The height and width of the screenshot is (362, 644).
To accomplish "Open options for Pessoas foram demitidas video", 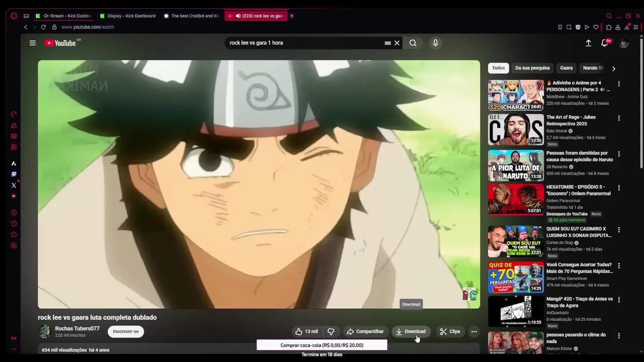I will click(x=619, y=154).
